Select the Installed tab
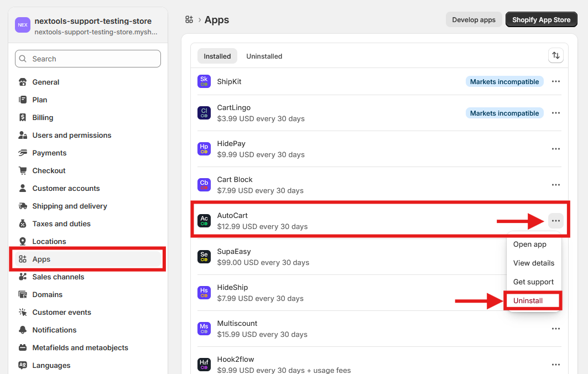Screen dimensions: 588x374 pyautogui.click(x=217, y=56)
